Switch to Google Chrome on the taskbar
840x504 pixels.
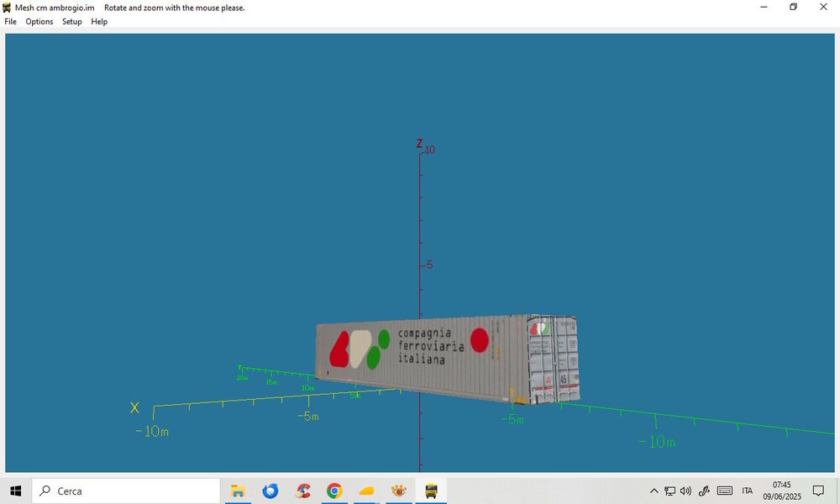point(335,491)
